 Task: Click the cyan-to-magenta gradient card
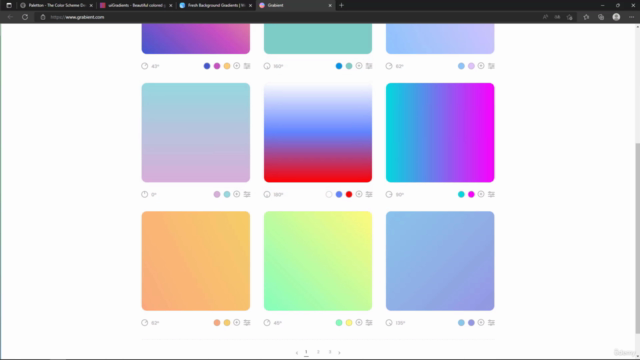(440, 133)
